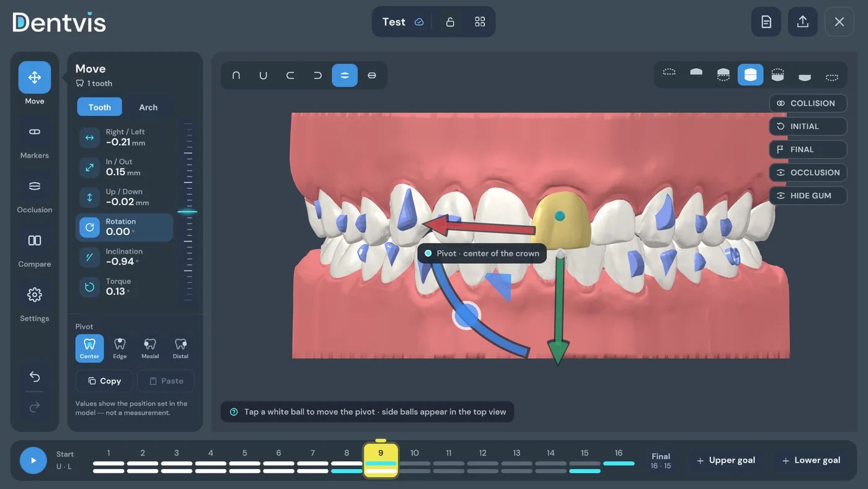Open the four-squares grid icon
Viewport: 868px width, 489px height.
click(480, 22)
